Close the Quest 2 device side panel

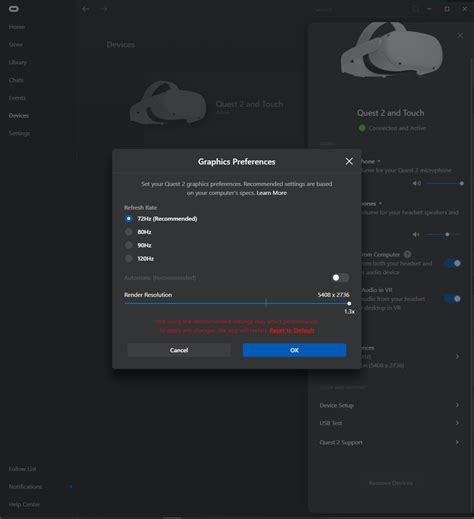460,35
